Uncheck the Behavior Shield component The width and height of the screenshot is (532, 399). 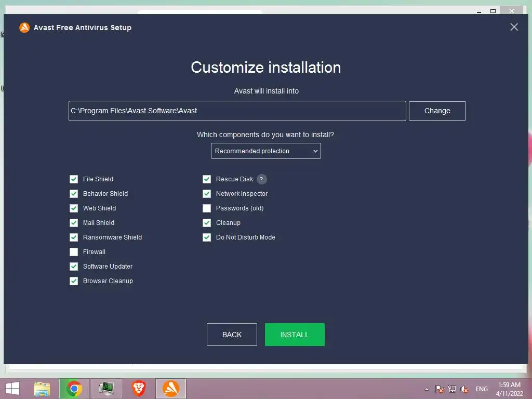(74, 194)
